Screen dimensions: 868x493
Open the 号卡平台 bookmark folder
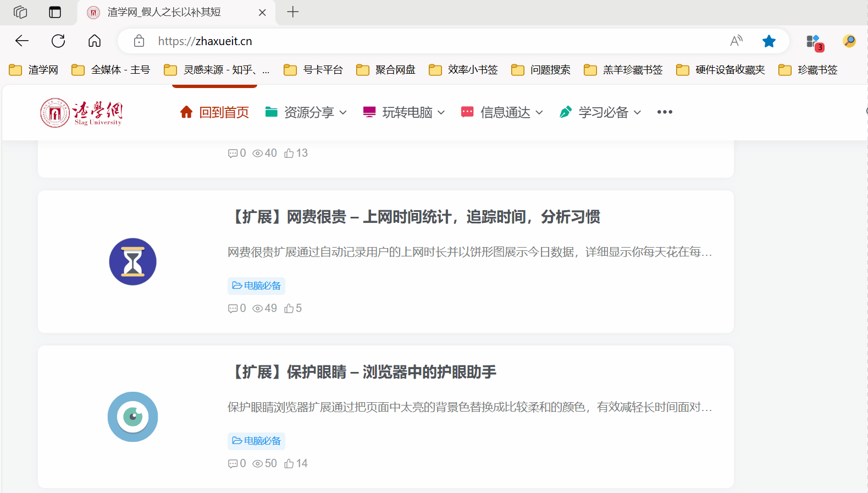[313, 70]
